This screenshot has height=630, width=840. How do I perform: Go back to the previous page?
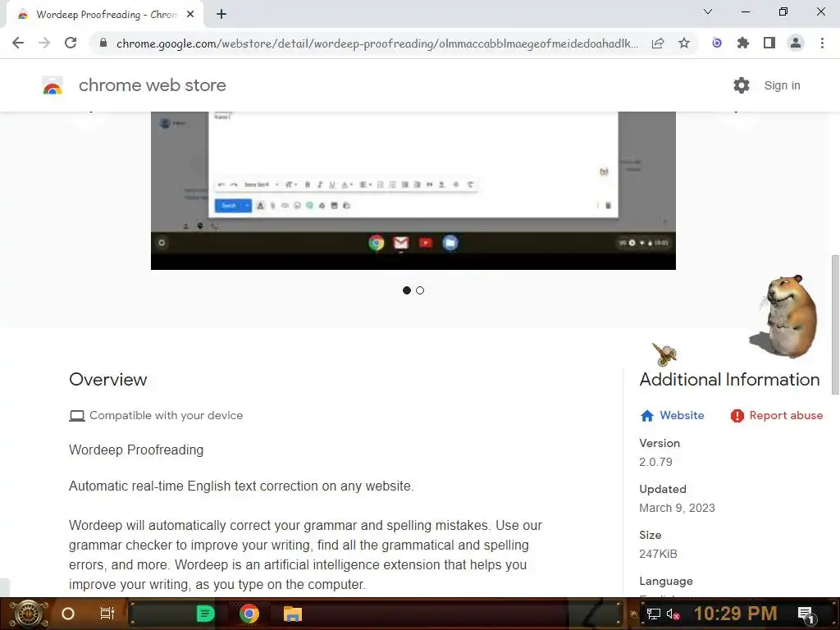[x=18, y=43]
